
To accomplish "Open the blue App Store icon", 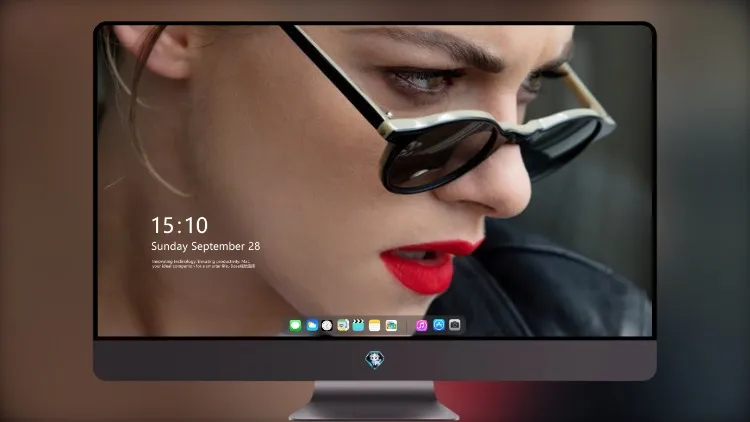I will tap(439, 325).
